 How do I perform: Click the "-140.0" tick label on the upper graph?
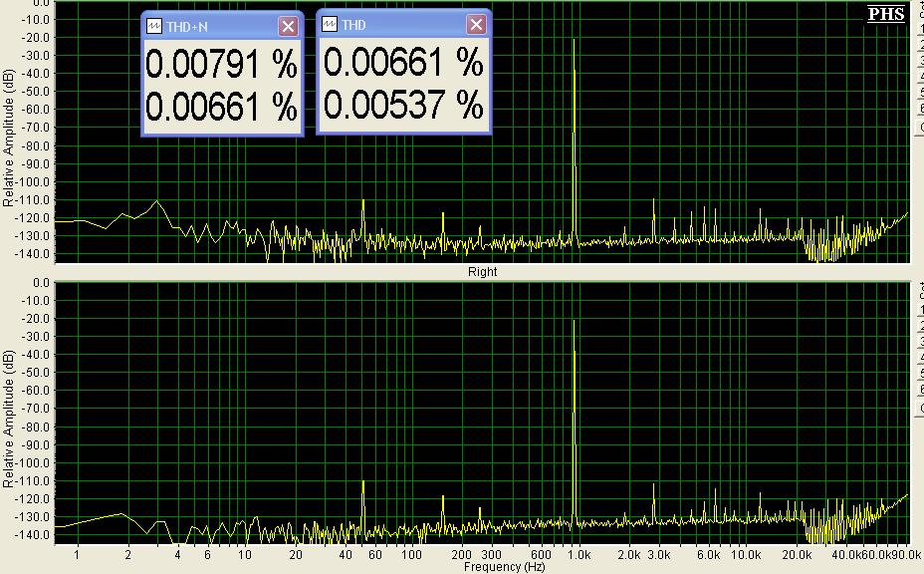[35, 254]
